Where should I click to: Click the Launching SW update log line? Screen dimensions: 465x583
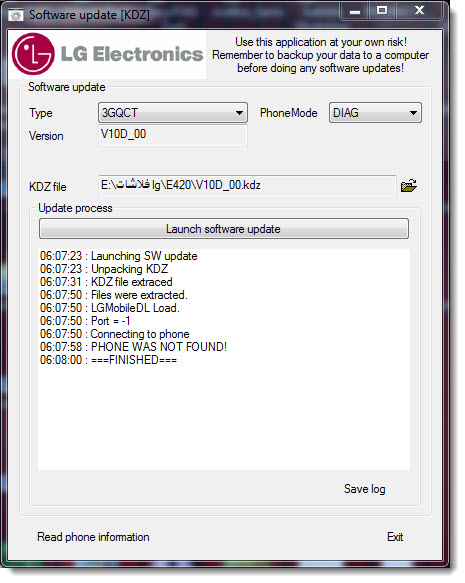click(119, 256)
